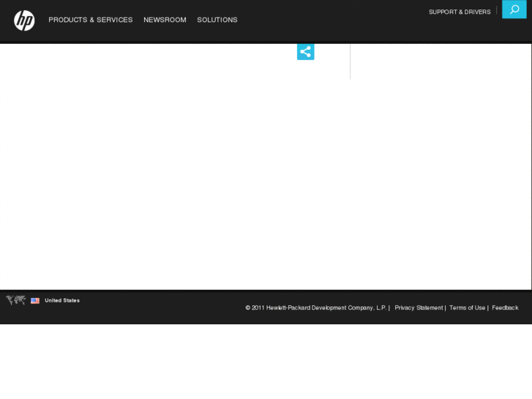Click the blue share icon
532x399 pixels.
click(305, 52)
